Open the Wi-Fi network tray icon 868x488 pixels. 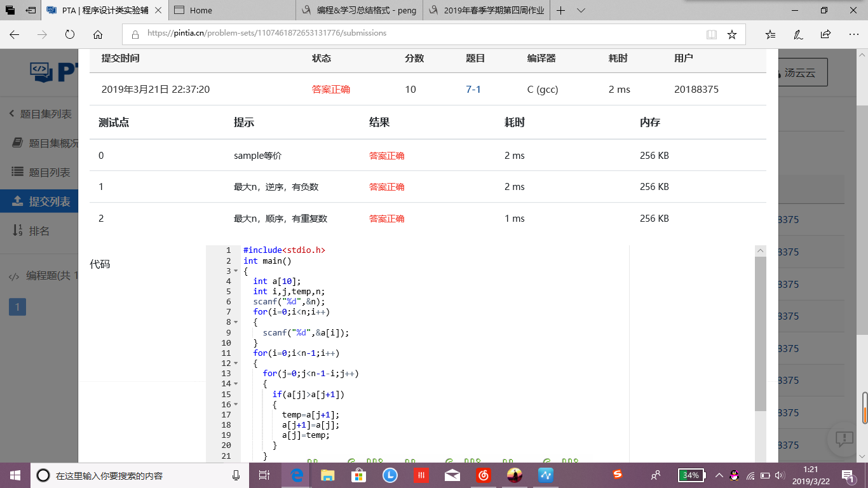pos(750,475)
